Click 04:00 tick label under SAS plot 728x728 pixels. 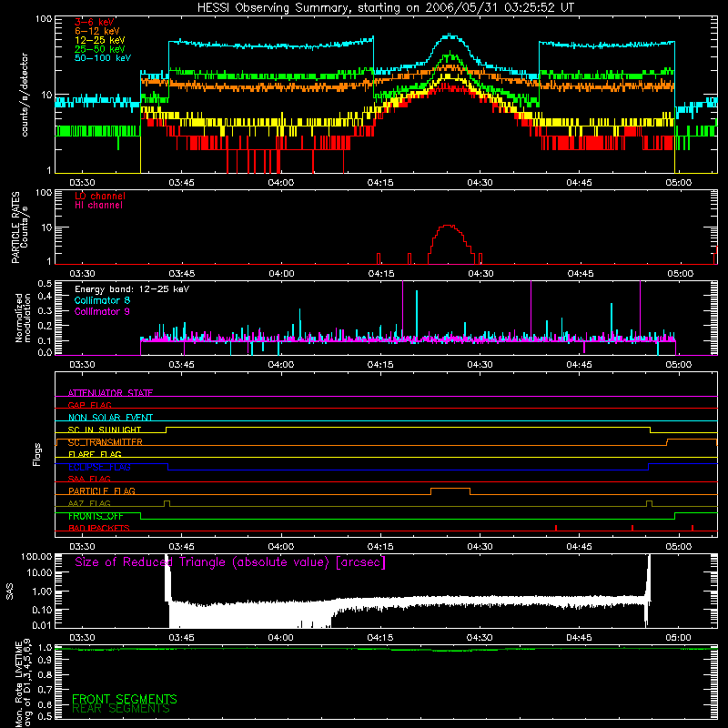(x=281, y=638)
